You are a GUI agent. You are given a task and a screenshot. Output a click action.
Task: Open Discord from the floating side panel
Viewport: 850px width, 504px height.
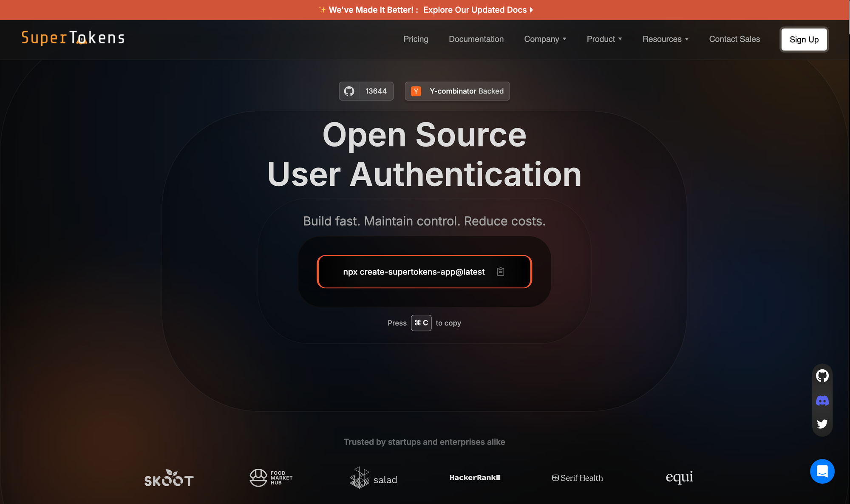click(x=822, y=400)
